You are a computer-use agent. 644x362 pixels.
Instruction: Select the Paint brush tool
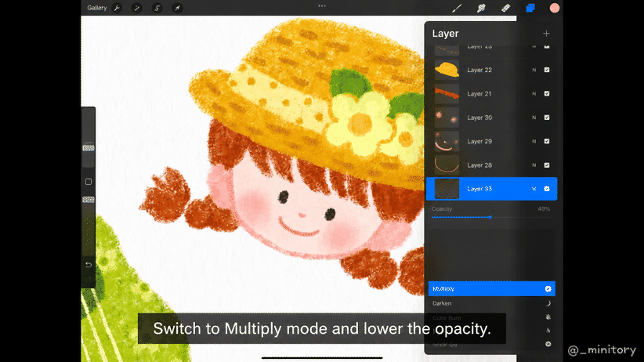457,8
